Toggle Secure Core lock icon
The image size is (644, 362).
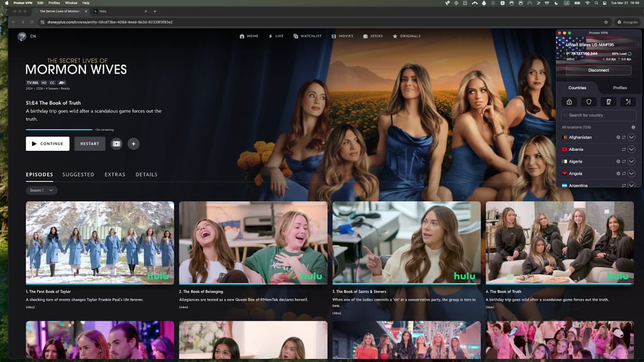pyautogui.click(x=569, y=102)
